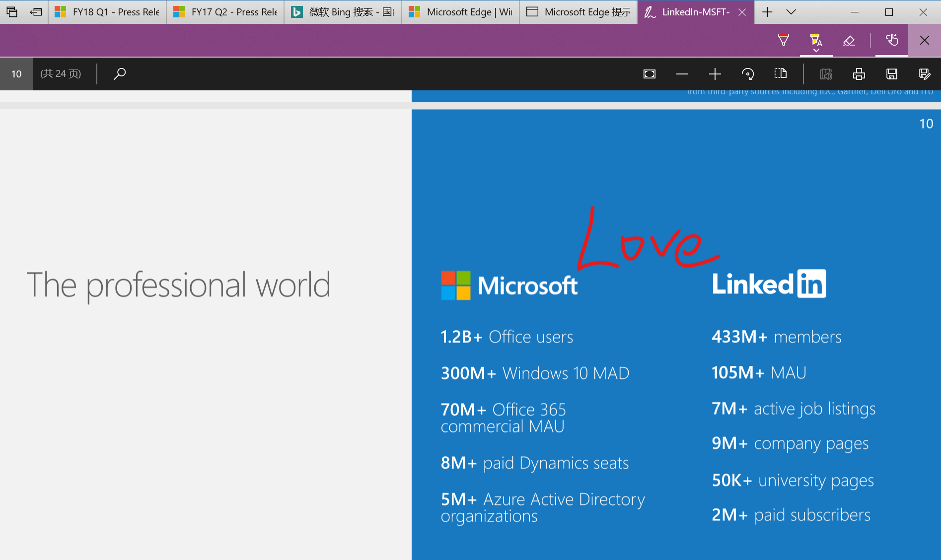
Task: Fit the page to window width
Action: click(649, 73)
